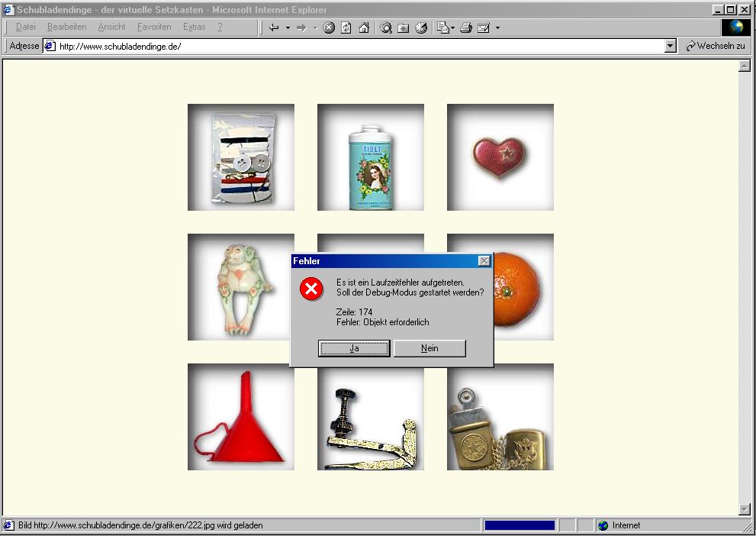Go to the Home page icon

click(x=364, y=27)
